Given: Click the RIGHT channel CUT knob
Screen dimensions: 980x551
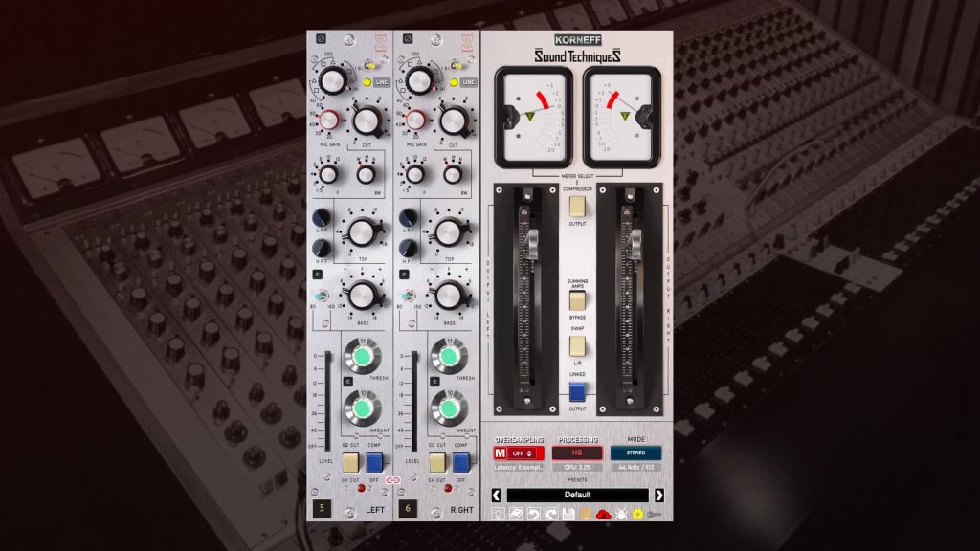Looking at the screenshot, I should [454, 121].
